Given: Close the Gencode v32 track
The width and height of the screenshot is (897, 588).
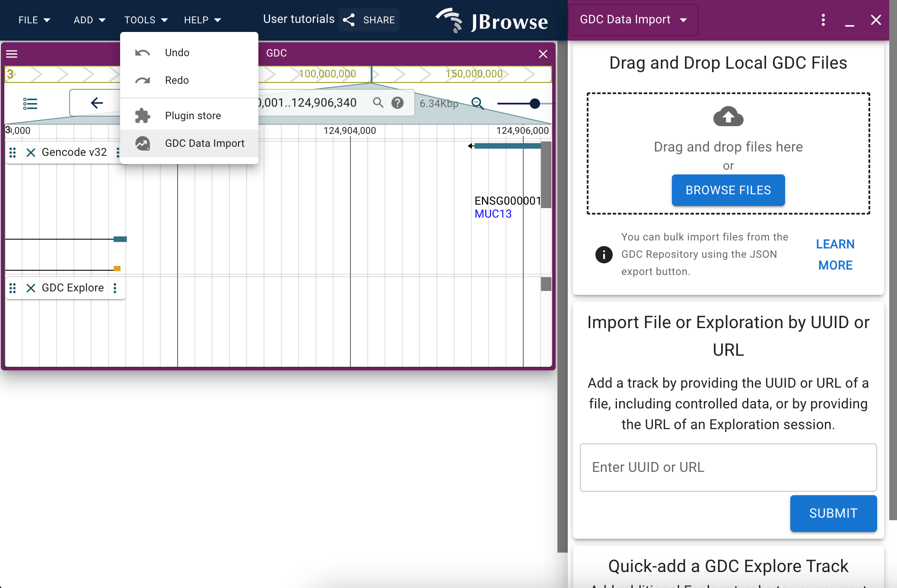Looking at the screenshot, I should pos(31,152).
